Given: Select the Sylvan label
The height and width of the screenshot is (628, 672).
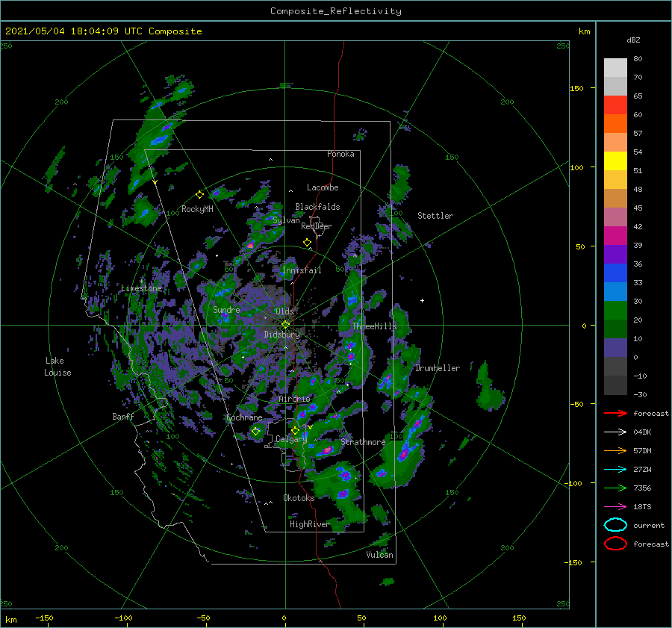Looking at the screenshot, I should pos(286,220).
